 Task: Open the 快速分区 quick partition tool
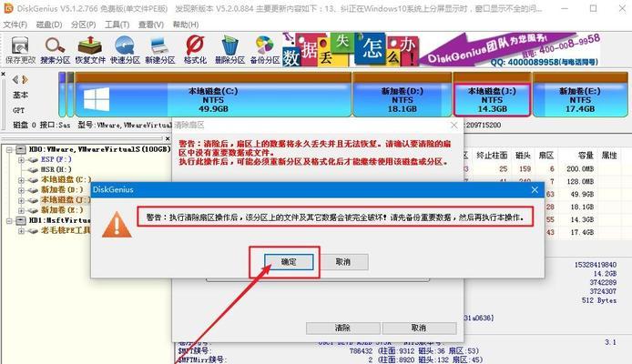(125, 50)
